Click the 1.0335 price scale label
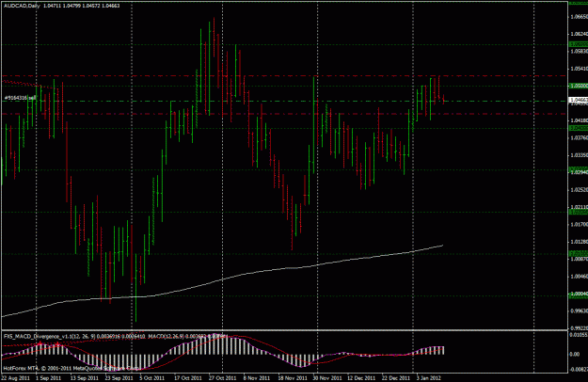Viewport: 588px width, 382px height. (579, 155)
